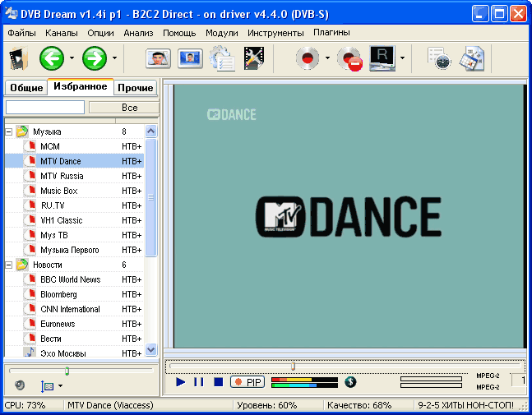
Task: Click the timeshift seek slider handle
Action: 294,367
